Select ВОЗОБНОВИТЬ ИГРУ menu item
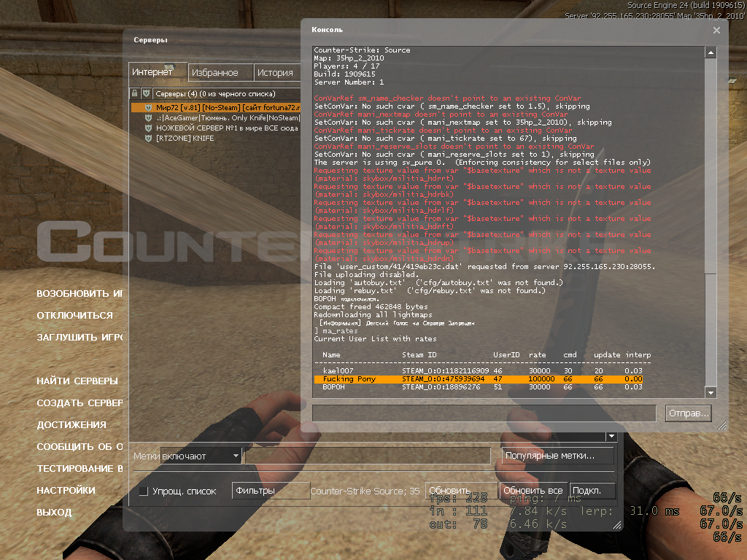Image resolution: width=747 pixels, height=560 pixels. coord(80,293)
